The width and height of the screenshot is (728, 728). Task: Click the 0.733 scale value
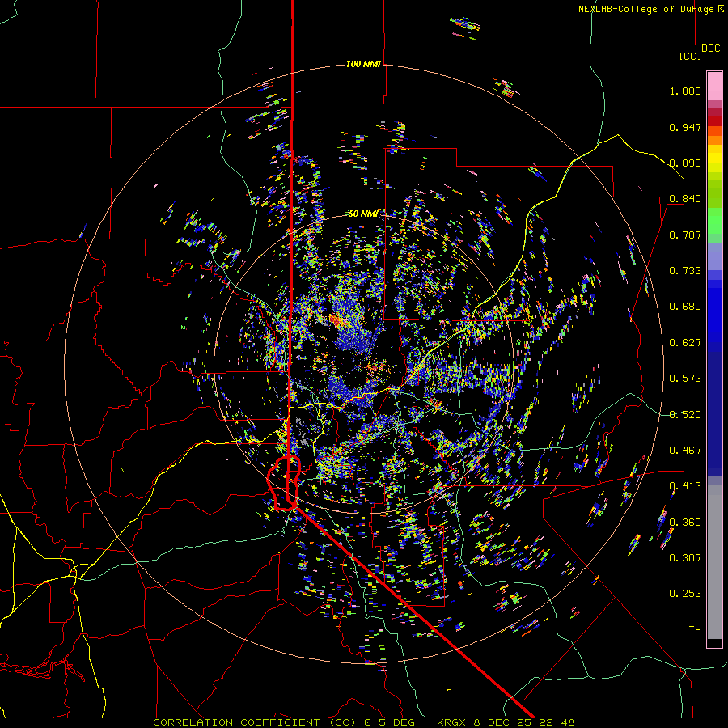click(685, 271)
